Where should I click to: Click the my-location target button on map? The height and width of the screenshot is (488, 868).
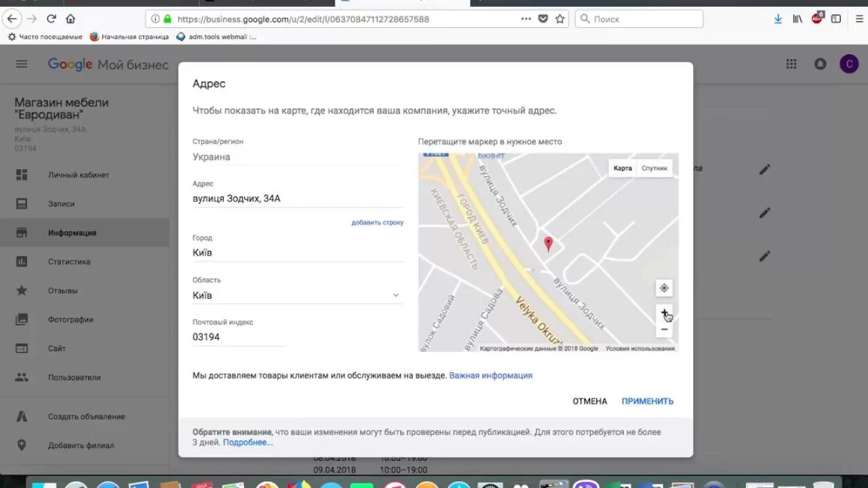664,288
